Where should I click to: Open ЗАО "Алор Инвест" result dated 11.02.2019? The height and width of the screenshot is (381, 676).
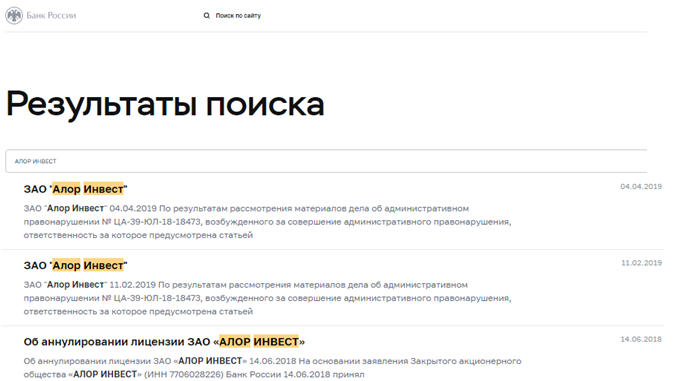pos(75,265)
